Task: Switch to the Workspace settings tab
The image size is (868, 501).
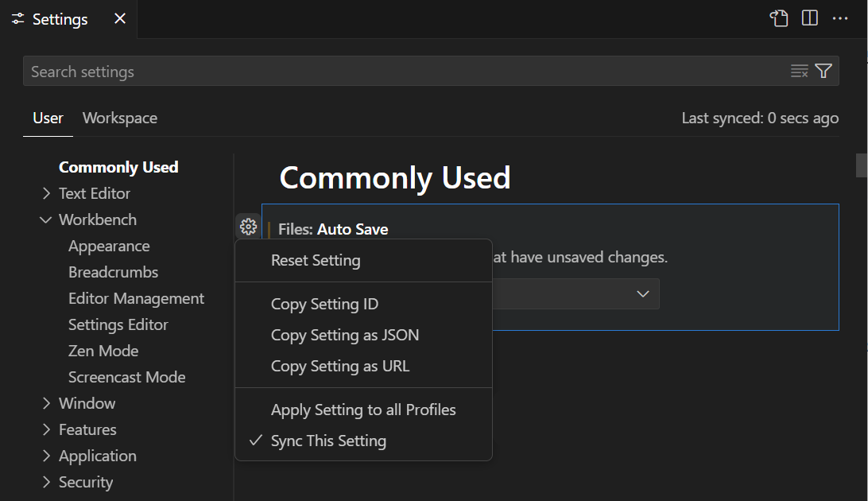Action: [119, 118]
